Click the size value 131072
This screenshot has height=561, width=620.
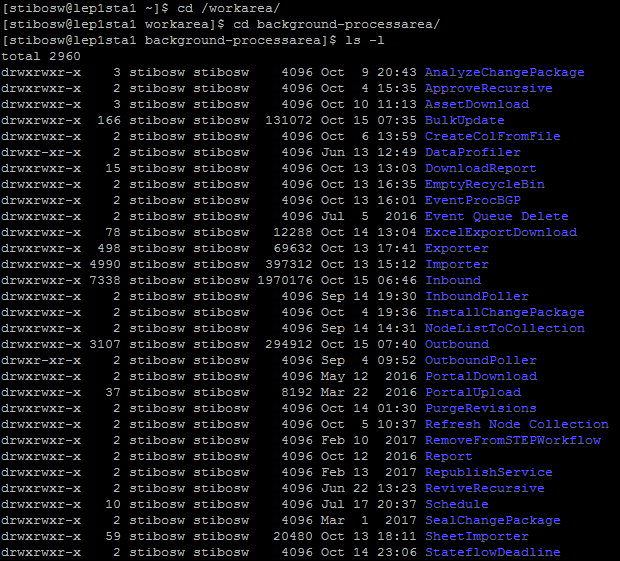tap(289, 121)
